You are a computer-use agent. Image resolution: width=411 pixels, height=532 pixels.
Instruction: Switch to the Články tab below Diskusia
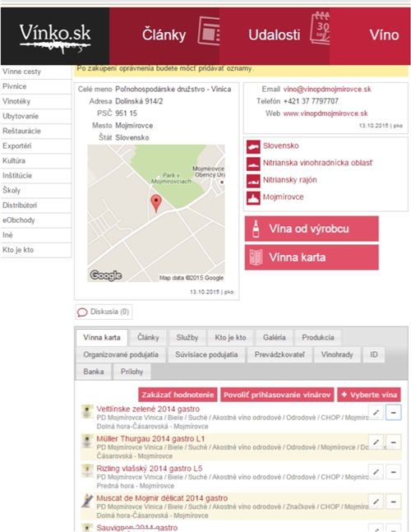[148, 338]
